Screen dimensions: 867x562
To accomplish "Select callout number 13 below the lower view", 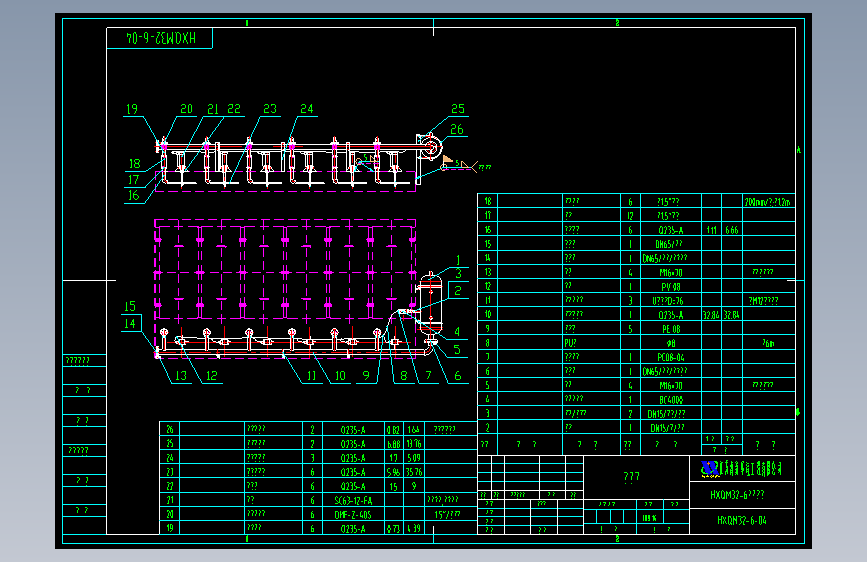I will point(181,376).
